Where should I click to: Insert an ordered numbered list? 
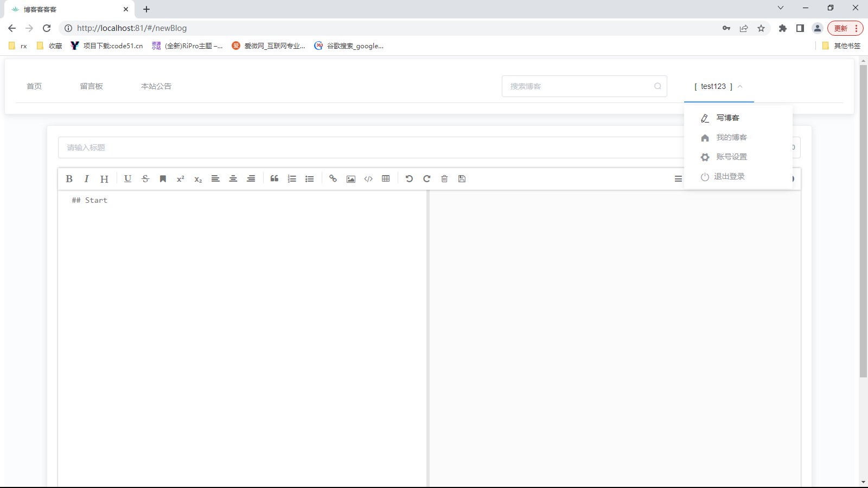point(292,179)
